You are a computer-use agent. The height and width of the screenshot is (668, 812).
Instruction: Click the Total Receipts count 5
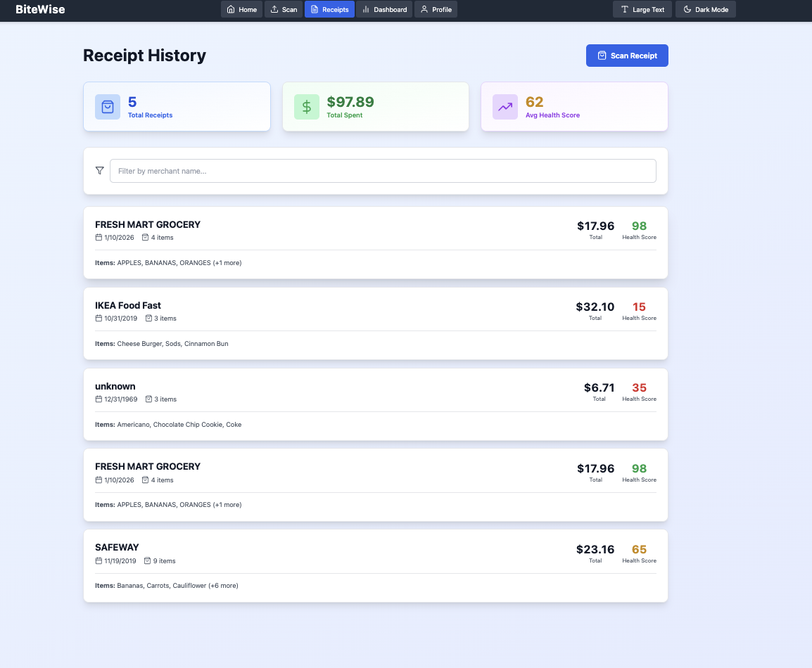(x=132, y=102)
